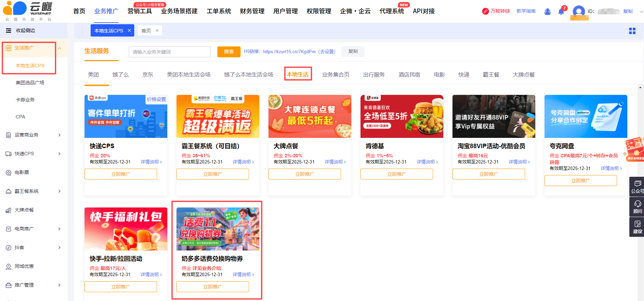Click 电影票 sidebar icon
644x301 pixels.
(x=9, y=173)
